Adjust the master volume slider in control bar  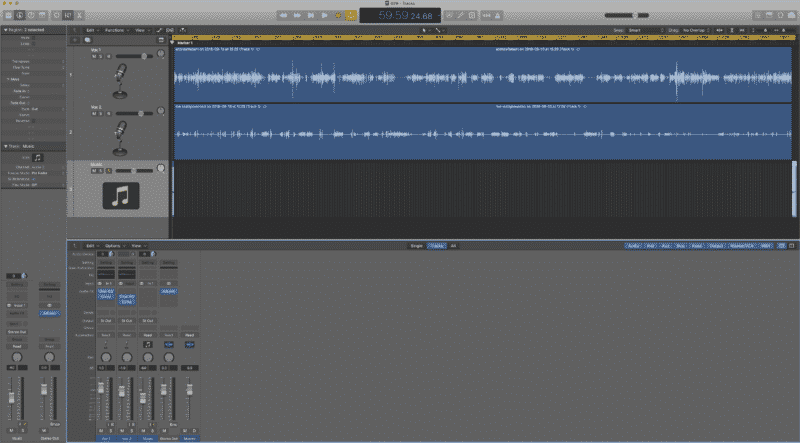point(627,15)
